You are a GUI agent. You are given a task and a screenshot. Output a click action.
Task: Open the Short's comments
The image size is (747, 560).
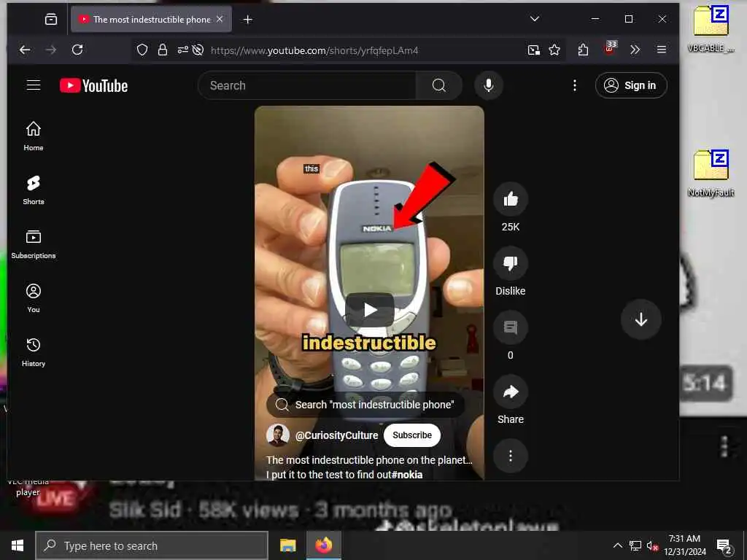(x=510, y=327)
